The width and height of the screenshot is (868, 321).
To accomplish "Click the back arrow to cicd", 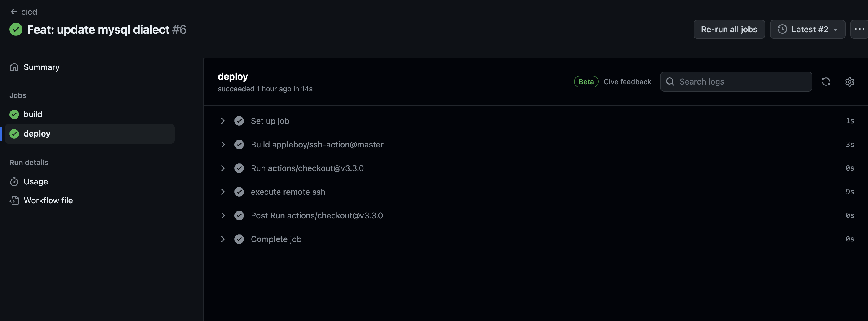I will point(14,12).
